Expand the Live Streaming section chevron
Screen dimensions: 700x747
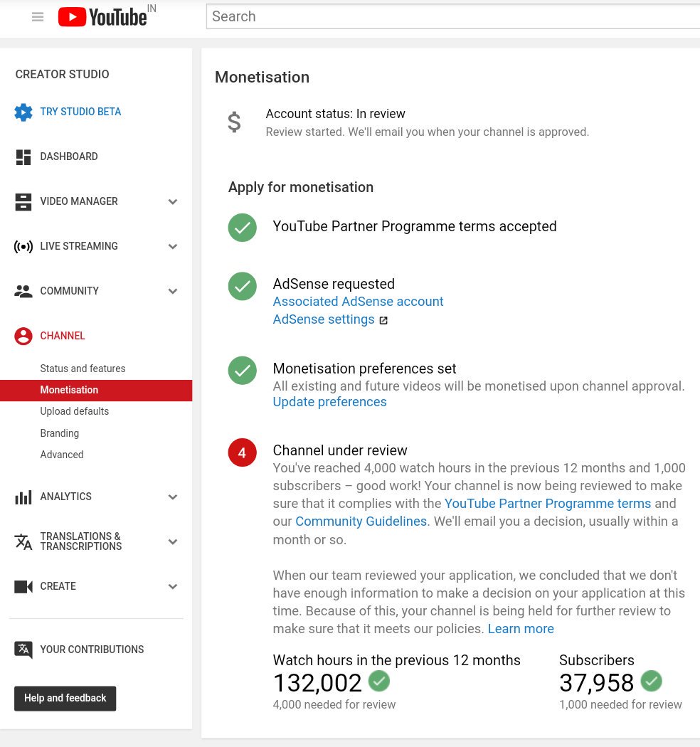click(x=173, y=246)
